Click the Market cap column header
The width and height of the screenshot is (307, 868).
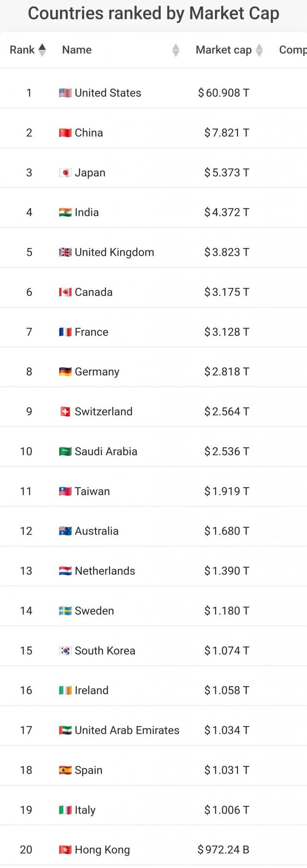click(224, 50)
